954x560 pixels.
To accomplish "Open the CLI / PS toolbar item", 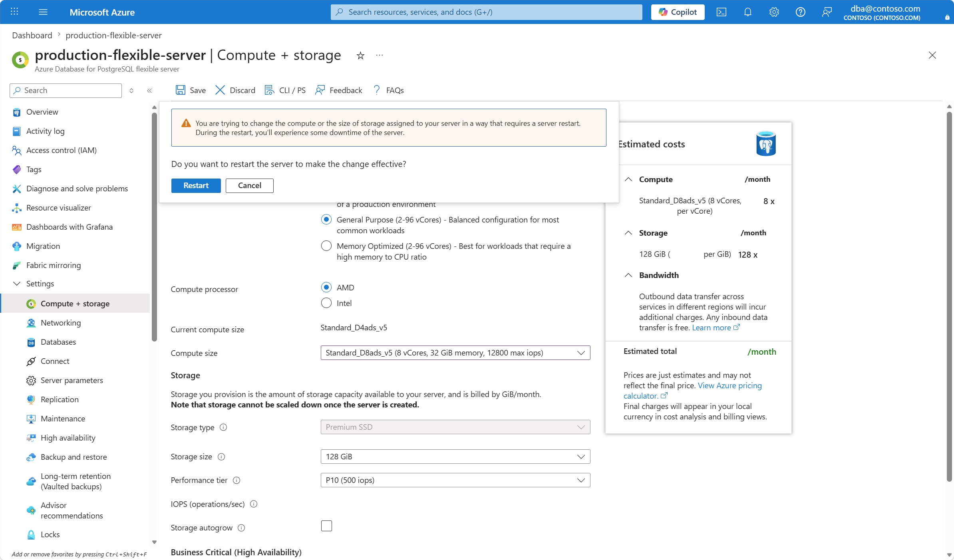I will click(x=285, y=90).
